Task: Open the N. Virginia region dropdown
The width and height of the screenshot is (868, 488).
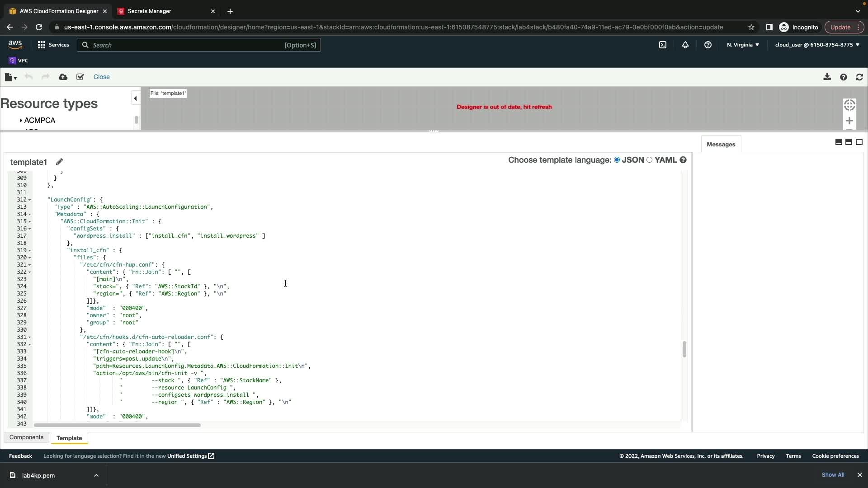Action: 743,45
